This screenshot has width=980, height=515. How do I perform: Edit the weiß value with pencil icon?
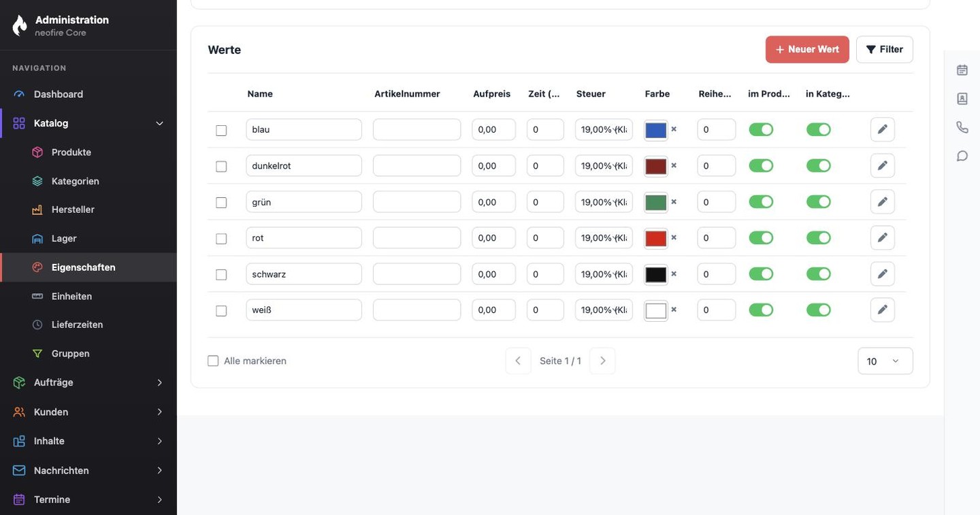pos(883,310)
